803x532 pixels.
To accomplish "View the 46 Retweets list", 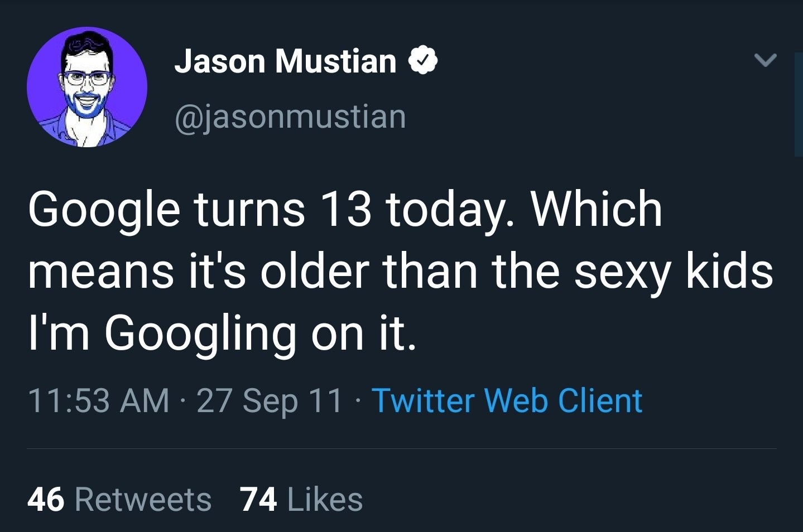I will coord(119,499).
